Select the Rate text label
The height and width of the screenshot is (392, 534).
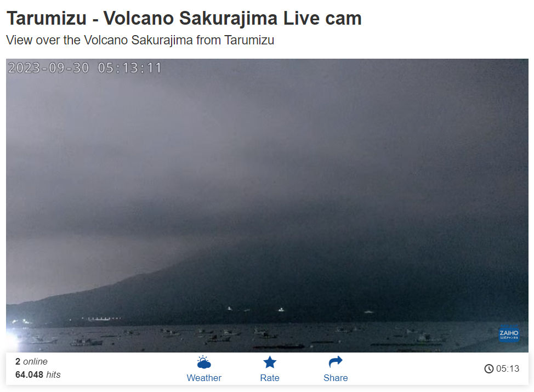(x=270, y=378)
